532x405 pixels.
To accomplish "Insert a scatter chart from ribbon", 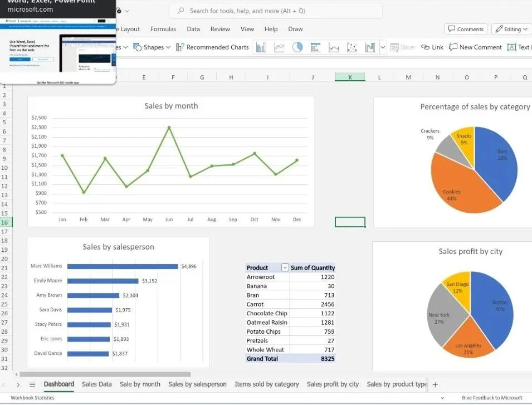I will coord(352,47).
